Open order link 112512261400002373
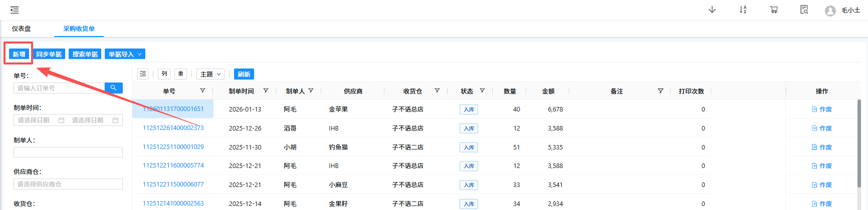Image resolution: width=868 pixels, height=210 pixels. [x=173, y=128]
